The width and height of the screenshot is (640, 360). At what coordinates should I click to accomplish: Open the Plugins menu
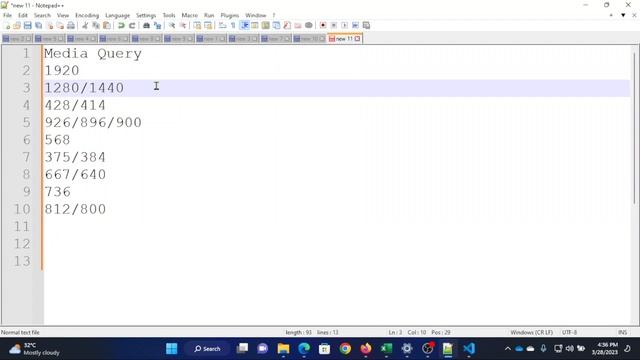tap(230, 16)
